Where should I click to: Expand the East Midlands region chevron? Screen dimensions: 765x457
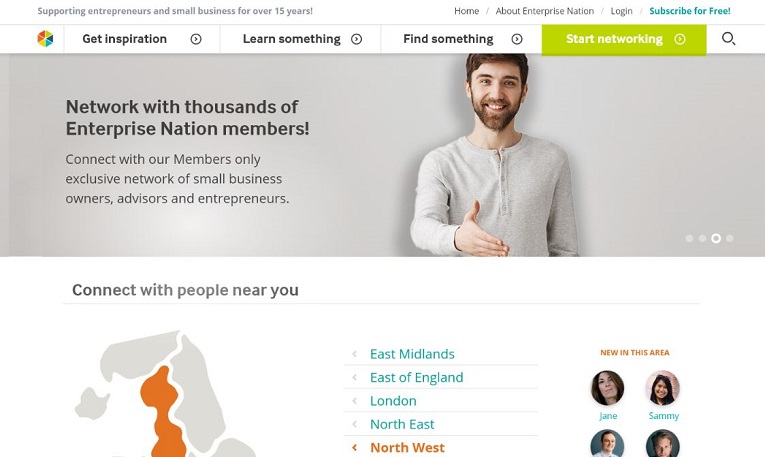point(355,354)
